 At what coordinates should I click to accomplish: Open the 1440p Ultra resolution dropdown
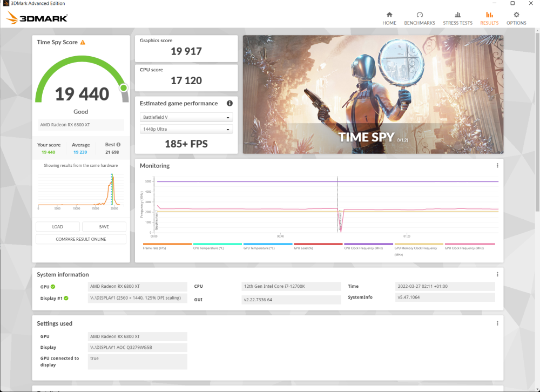pos(186,129)
